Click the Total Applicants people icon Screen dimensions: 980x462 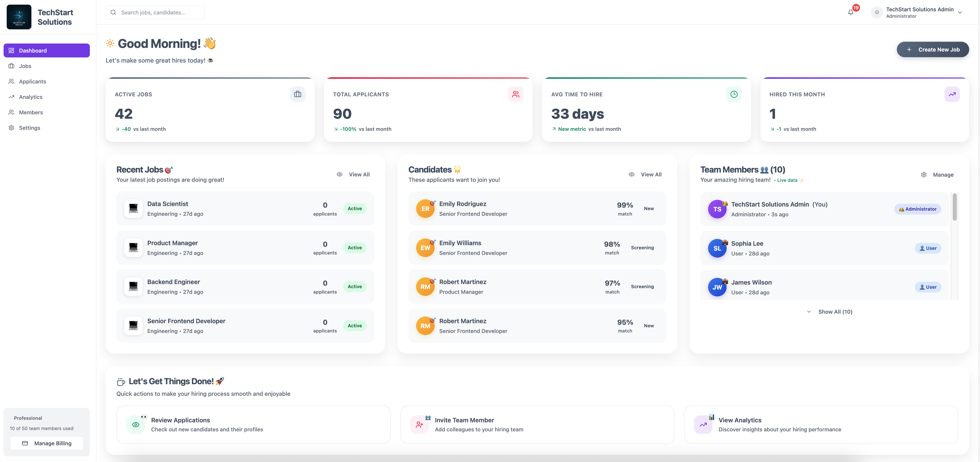coord(515,94)
